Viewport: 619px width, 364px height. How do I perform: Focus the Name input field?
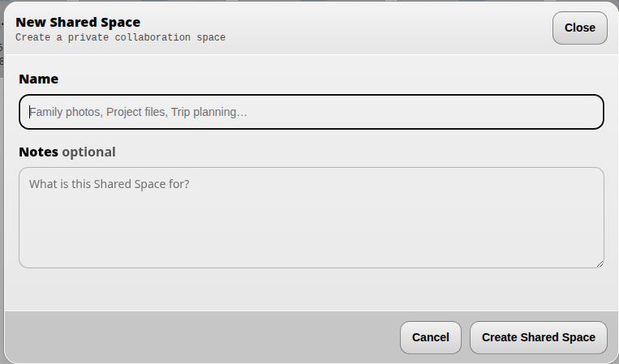click(x=311, y=112)
